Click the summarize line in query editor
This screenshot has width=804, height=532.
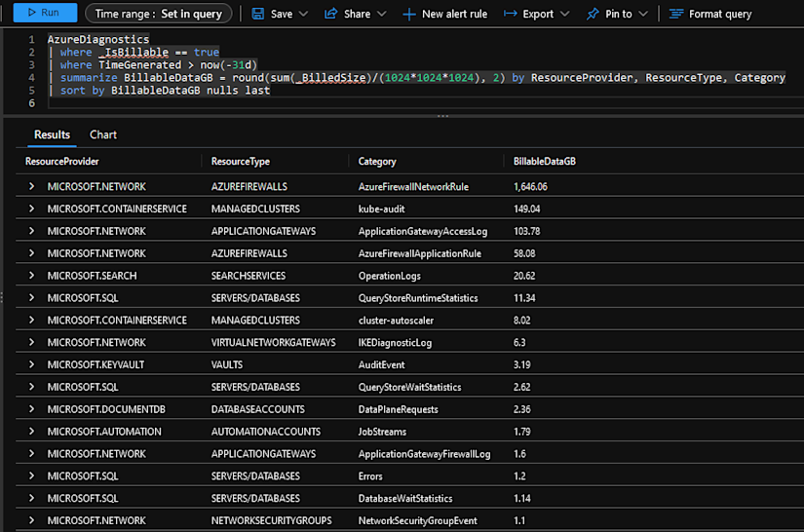[x=417, y=77]
